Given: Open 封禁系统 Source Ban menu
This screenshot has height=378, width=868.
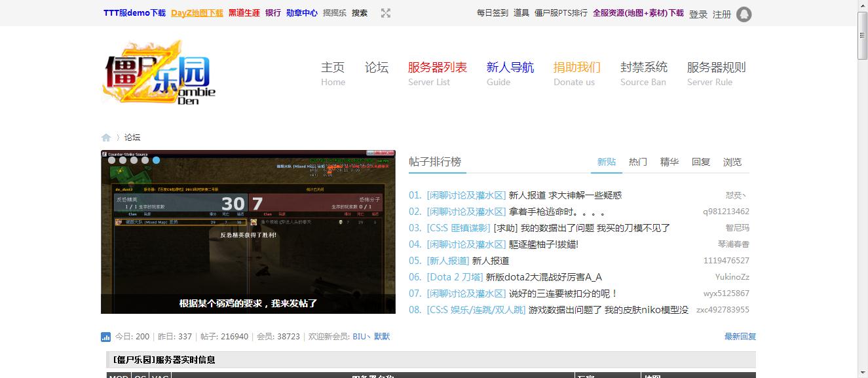Looking at the screenshot, I should (x=644, y=73).
